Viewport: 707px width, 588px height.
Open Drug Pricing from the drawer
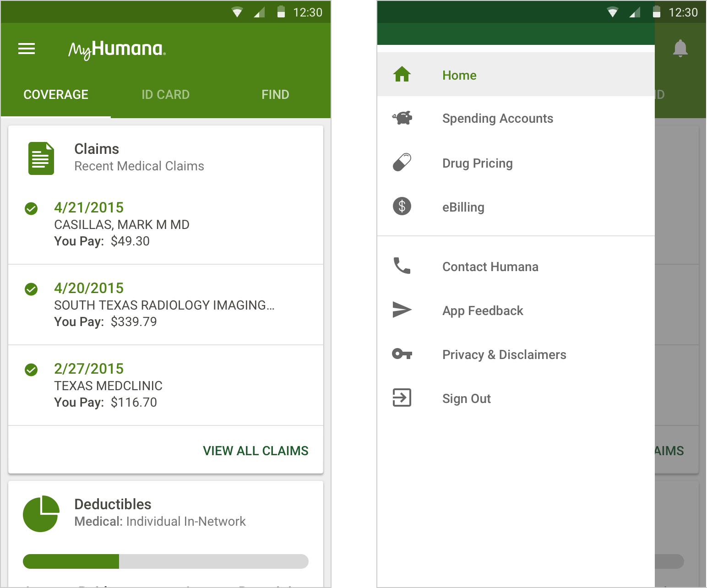point(516,163)
